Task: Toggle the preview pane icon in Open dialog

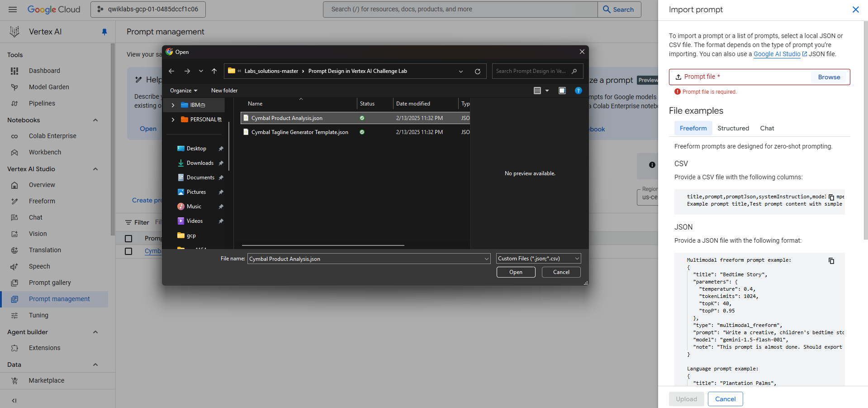Action: tap(562, 91)
